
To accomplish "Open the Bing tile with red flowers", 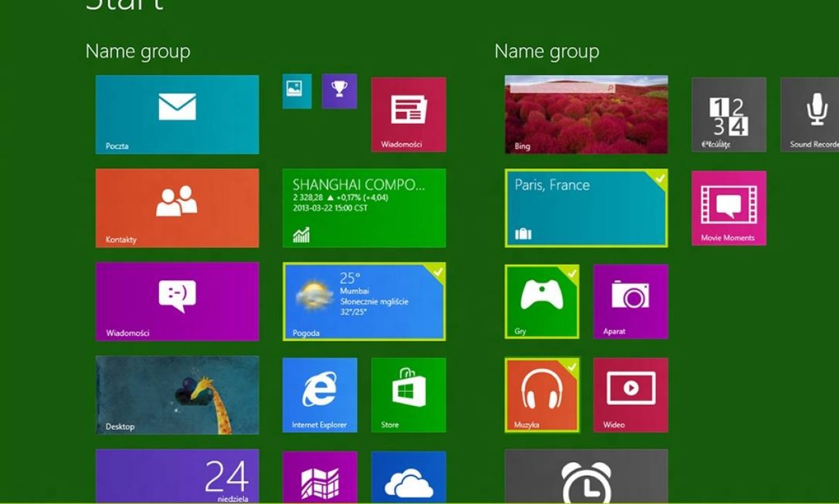I will coord(586,114).
